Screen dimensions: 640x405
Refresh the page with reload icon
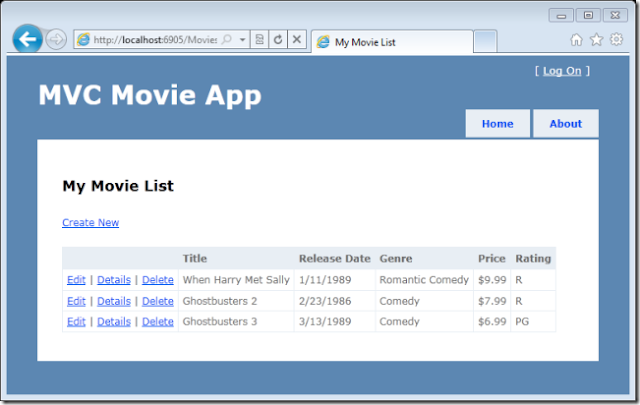pyautogui.click(x=278, y=40)
